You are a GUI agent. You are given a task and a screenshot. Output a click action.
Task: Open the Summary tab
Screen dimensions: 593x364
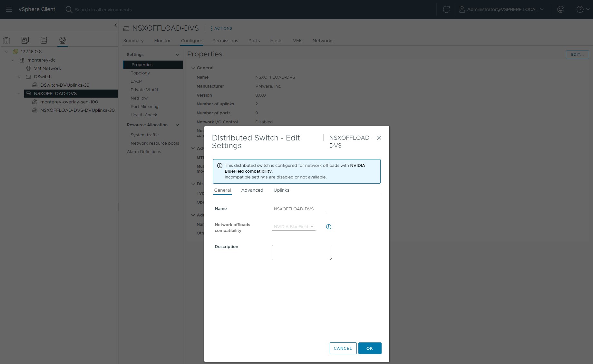tap(133, 41)
